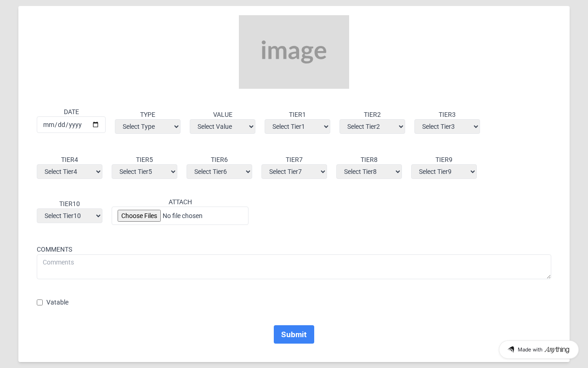This screenshot has height=368, width=588.
Task: Expand the Tier1 dropdown
Action: (297, 126)
